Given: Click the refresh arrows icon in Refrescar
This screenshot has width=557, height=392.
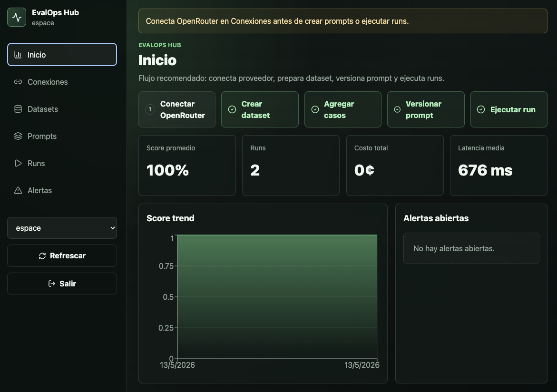Looking at the screenshot, I should pyautogui.click(x=42, y=256).
